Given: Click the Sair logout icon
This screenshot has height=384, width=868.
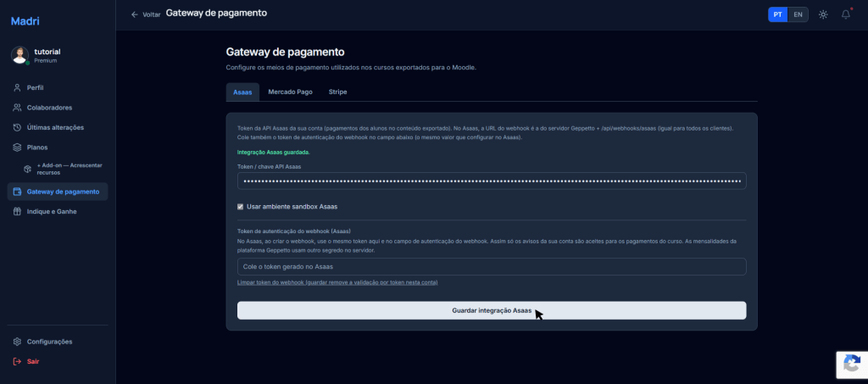Looking at the screenshot, I should click(18, 361).
